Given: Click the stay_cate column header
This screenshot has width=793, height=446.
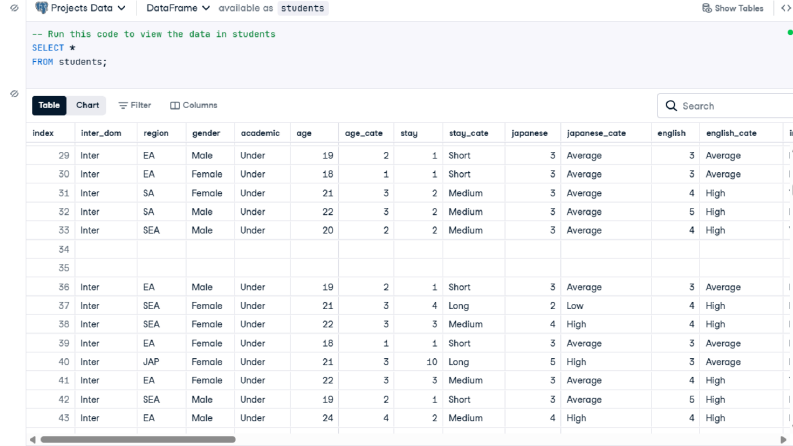Looking at the screenshot, I should tap(474, 133).
